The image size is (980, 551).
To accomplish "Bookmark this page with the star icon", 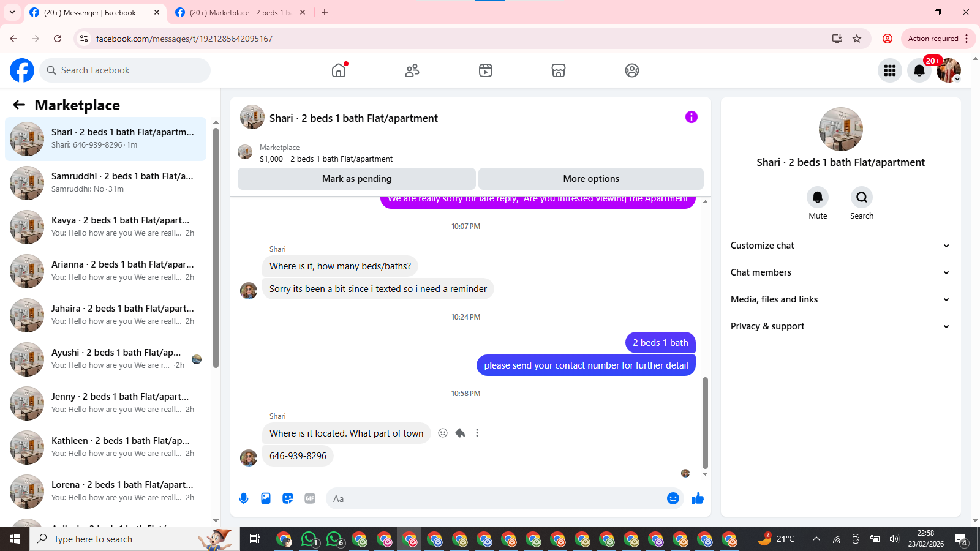I will pos(857,39).
